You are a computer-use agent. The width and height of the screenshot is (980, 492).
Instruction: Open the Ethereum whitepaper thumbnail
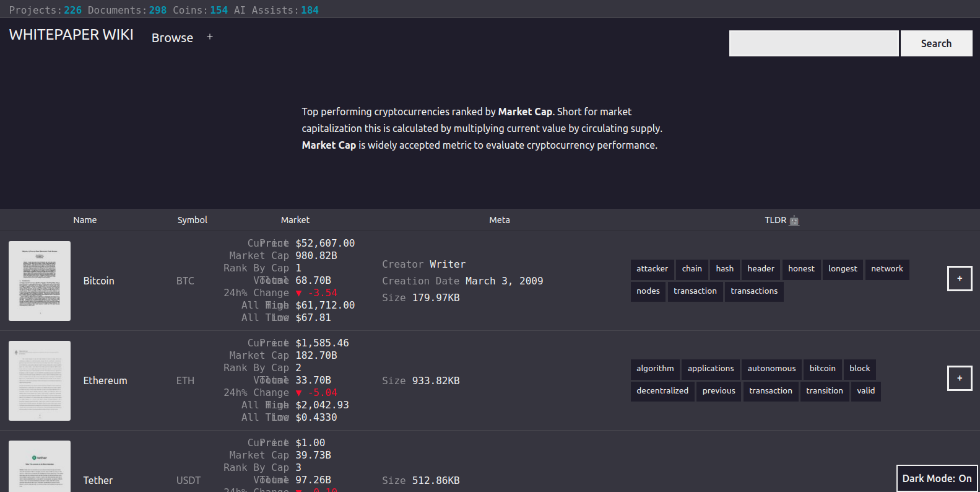coord(40,380)
